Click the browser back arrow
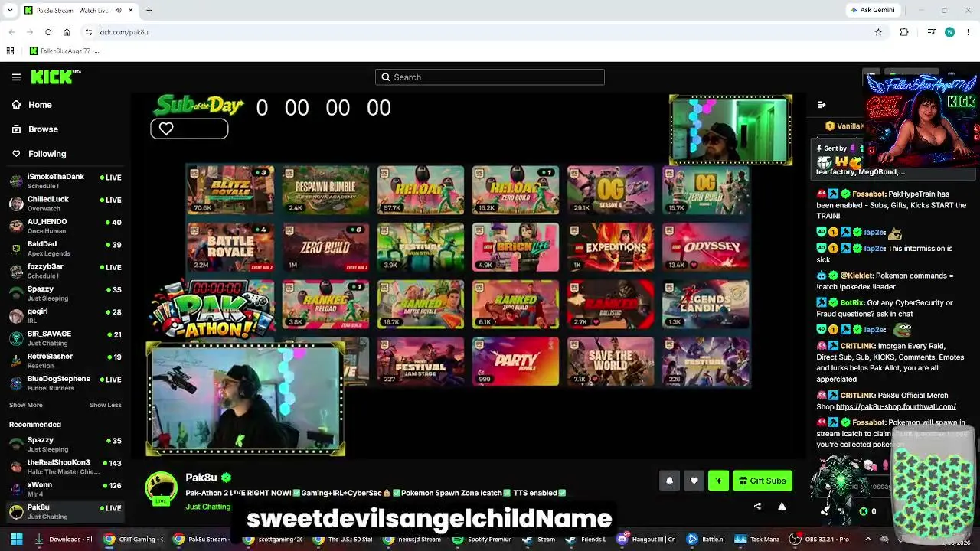The image size is (980, 551). tap(11, 32)
